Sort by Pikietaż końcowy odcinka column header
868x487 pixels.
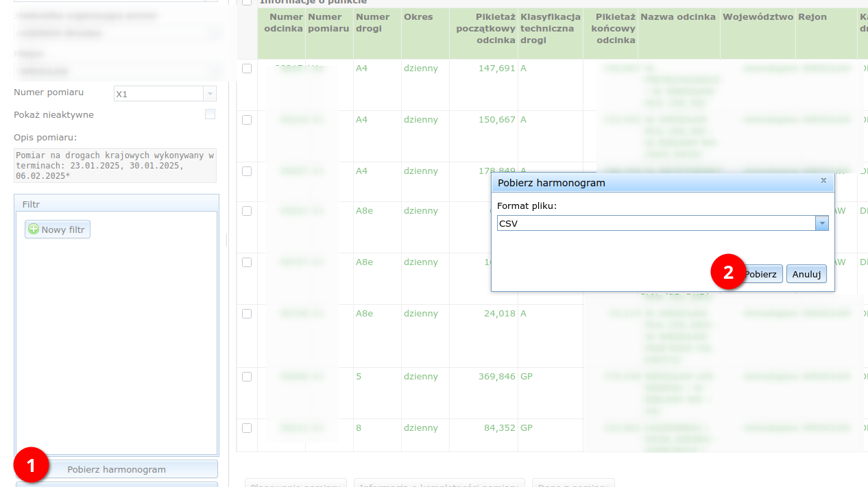click(610, 34)
